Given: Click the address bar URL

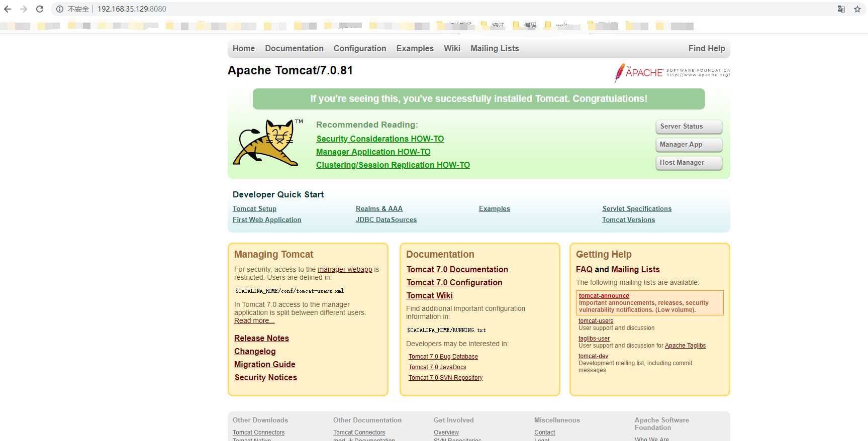Looking at the screenshot, I should point(132,9).
